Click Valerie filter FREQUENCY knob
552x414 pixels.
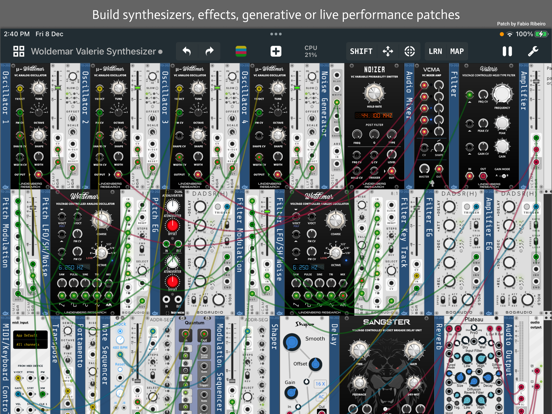coord(502,93)
